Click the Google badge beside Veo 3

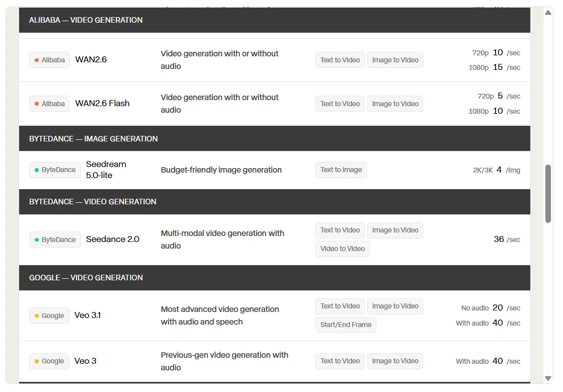tap(49, 361)
